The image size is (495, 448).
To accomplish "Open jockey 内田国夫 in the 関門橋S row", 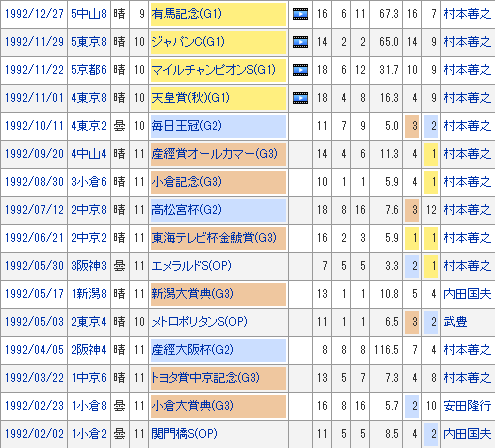I will tap(467, 434).
